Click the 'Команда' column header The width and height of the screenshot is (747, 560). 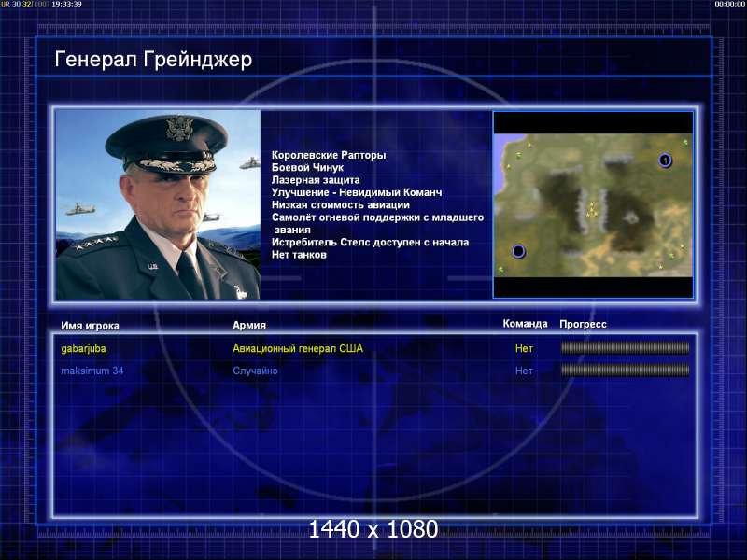(x=525, y=324)
